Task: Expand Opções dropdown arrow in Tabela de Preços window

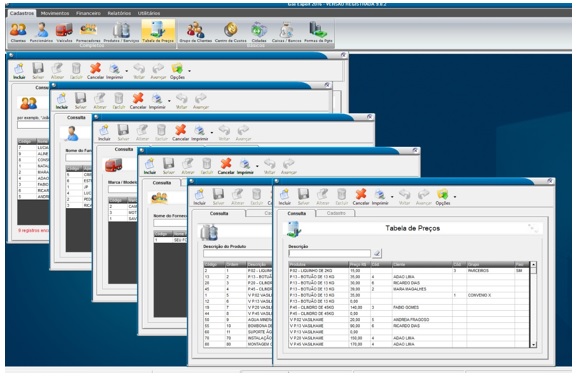Action: [x=455, y=197]
